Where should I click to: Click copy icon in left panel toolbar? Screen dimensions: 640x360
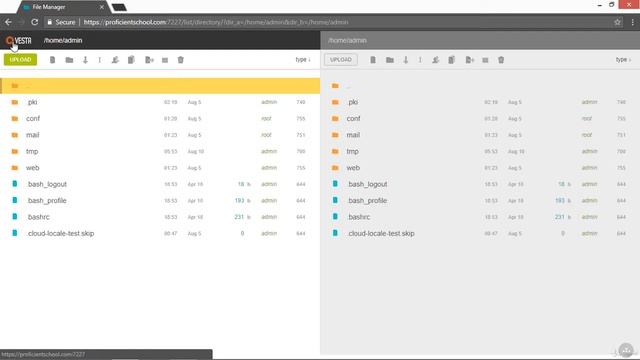pyautogui.click(x=131, y=60)
